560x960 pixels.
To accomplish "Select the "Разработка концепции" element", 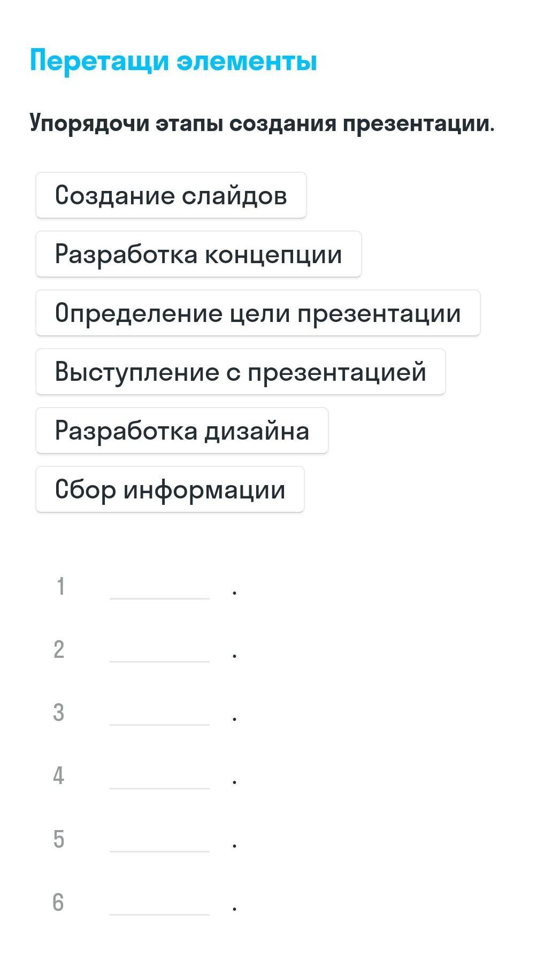I will (198, 254).
